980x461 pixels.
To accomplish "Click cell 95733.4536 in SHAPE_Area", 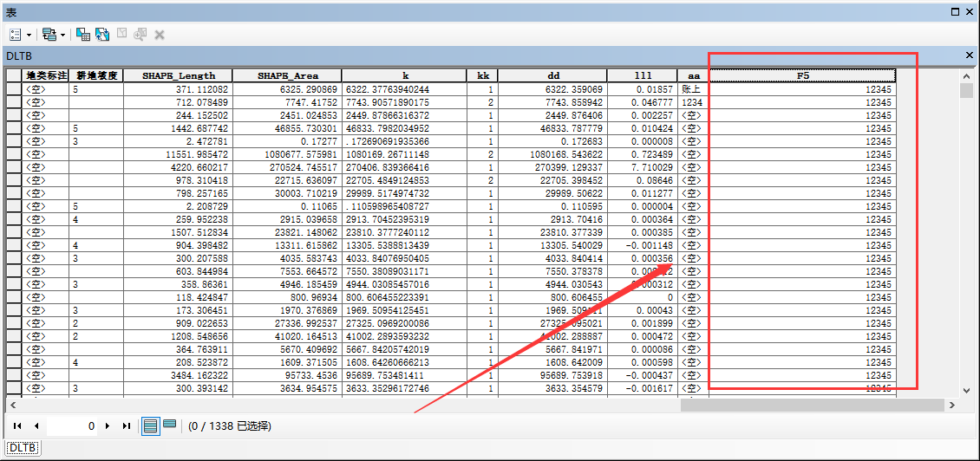I will [x=288, y=375].
